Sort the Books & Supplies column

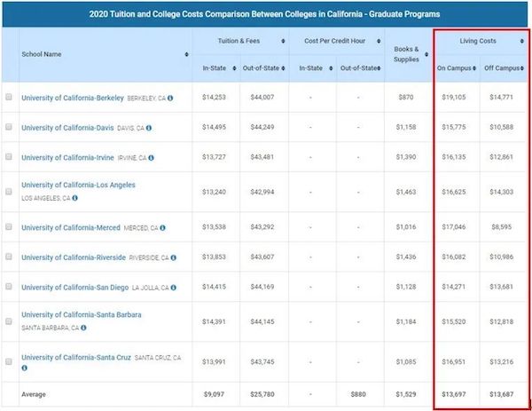(426, 54)
